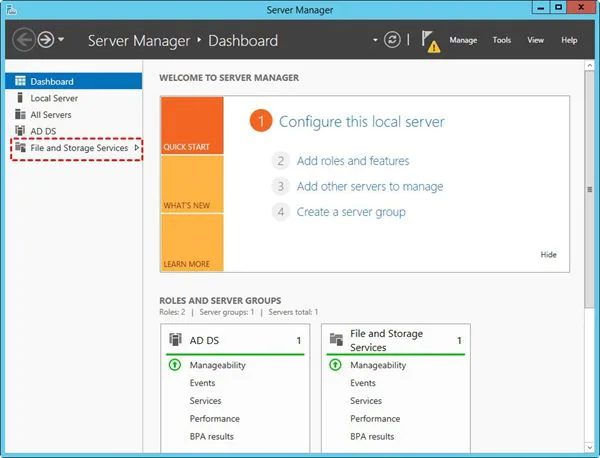600x458 pixels.
Task: Click the back navigation arrow
Action: pyautogui.click(x=24, y=40)
